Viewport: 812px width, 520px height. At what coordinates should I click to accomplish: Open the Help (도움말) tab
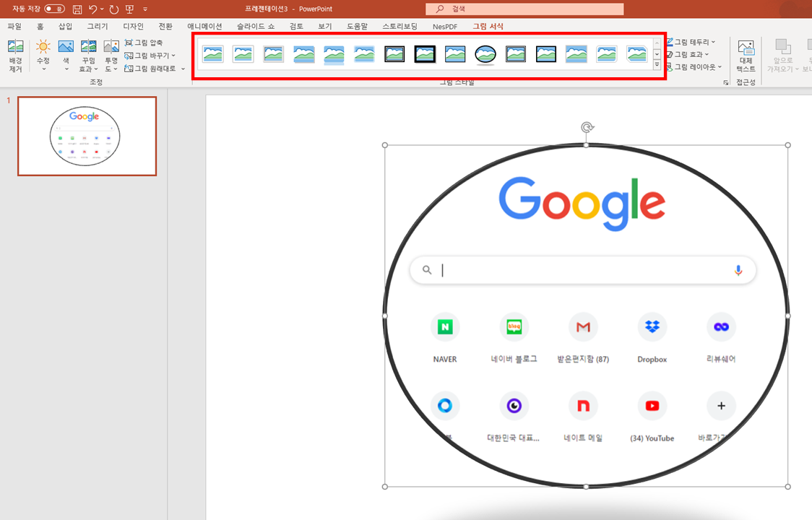[358, 26]
